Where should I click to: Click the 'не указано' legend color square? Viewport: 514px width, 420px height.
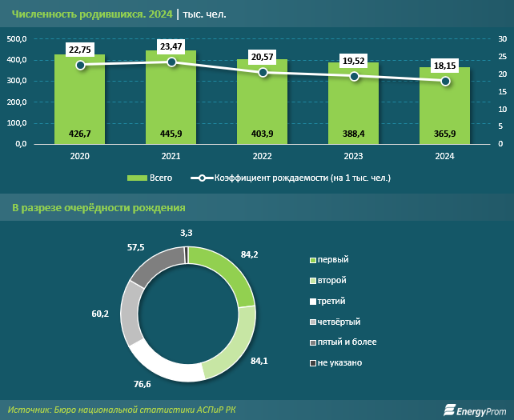coord(313,362)
